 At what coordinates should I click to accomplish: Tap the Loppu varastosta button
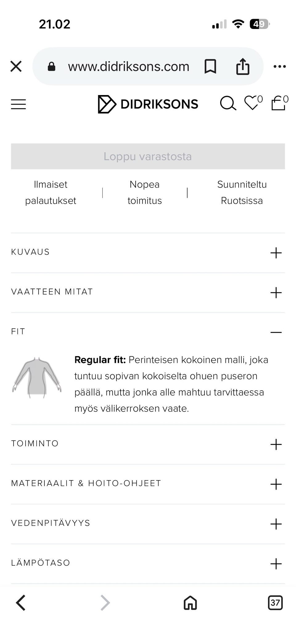148,156
